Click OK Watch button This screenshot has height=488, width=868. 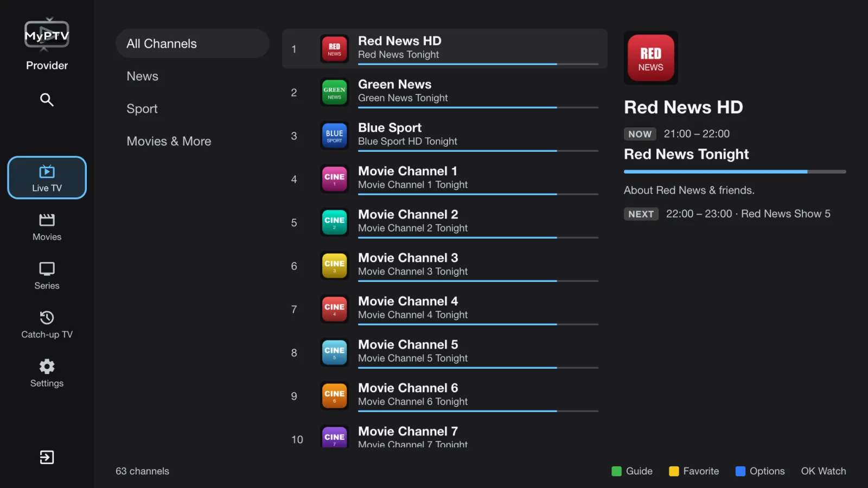(824, 471)
